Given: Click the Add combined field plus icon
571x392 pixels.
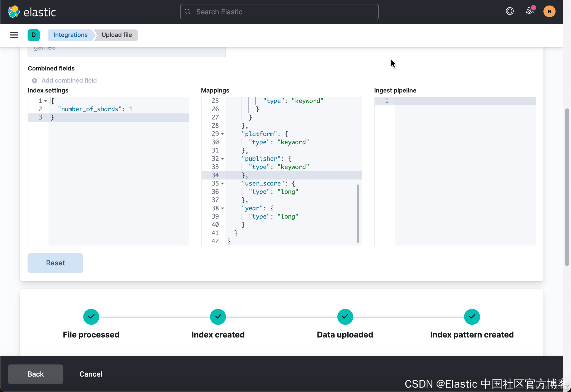Looking at the screenshot, I should click(34, 81).
